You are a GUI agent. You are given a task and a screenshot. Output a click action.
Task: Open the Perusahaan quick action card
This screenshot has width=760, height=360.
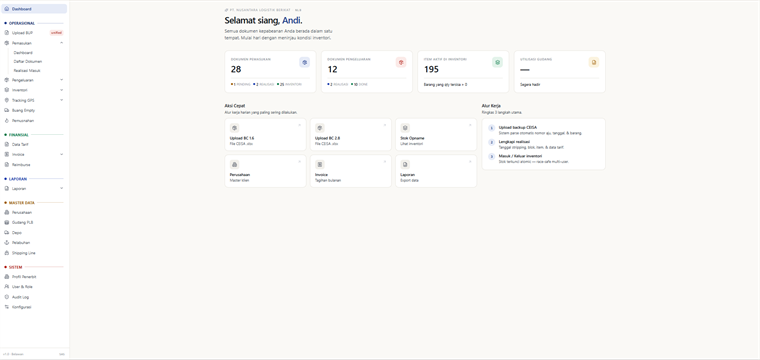point(265,171)
